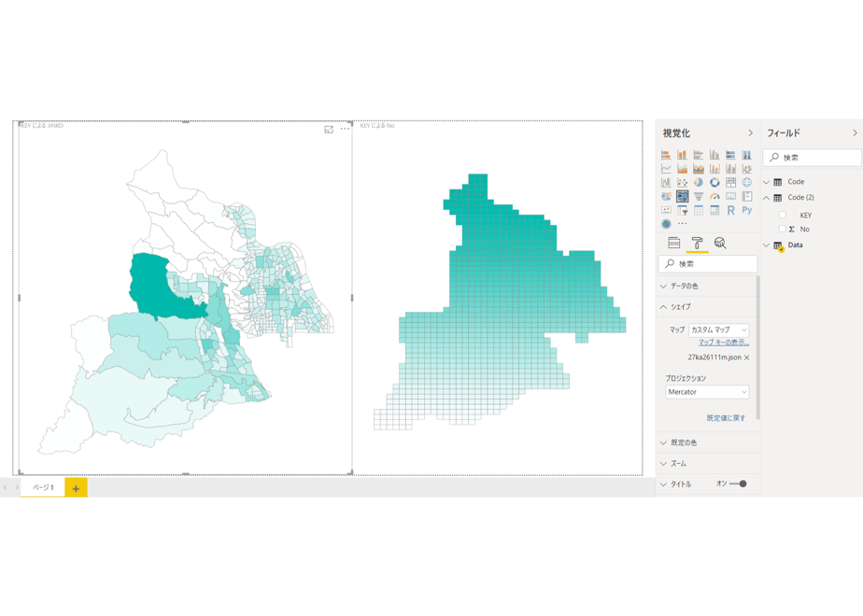The width and height of the screenshot is (863, 616).
Task: Select the donut chart visualization icon
Action: (x=714, y=182)
